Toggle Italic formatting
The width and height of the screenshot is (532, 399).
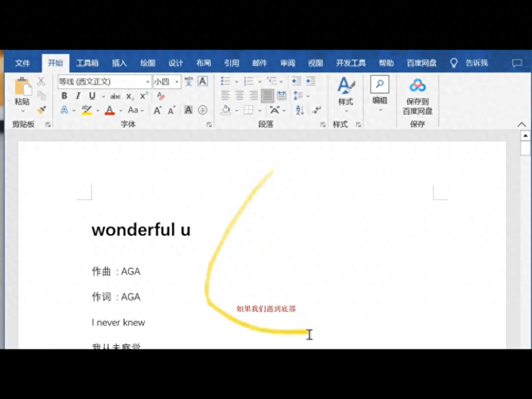[x=78, y=96]
